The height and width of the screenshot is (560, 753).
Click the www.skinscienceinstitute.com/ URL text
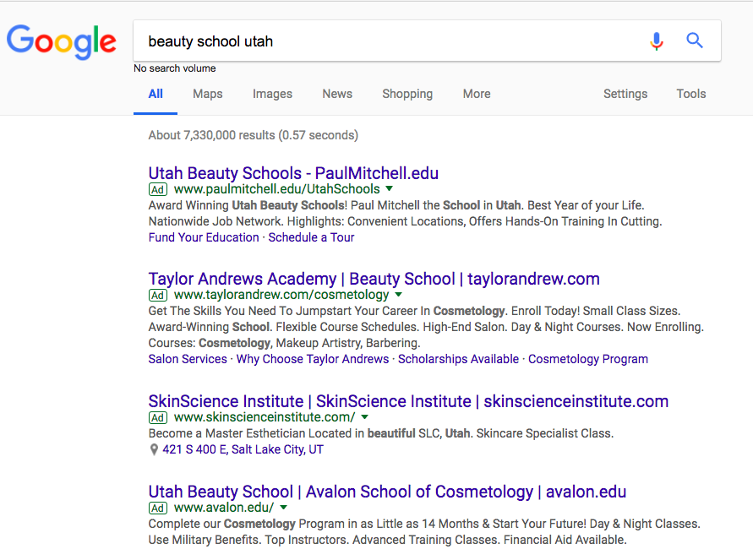pyautogui.click(x=265, y=417)
